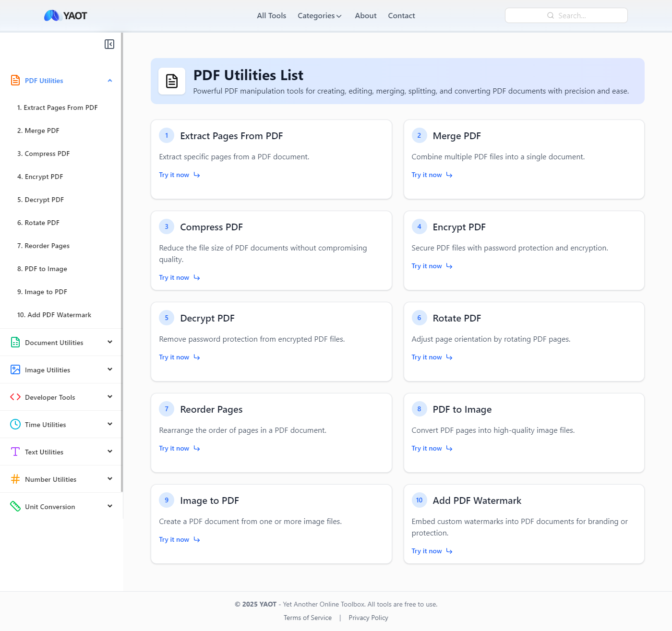
Task: Expand the Developer Tools section chevron
Action: (110, 397)
